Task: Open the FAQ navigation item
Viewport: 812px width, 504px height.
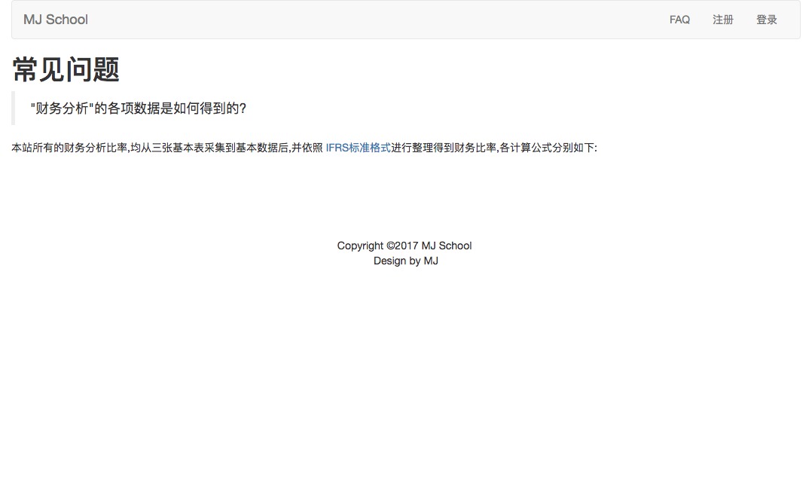Action: [x=679, y=20]
